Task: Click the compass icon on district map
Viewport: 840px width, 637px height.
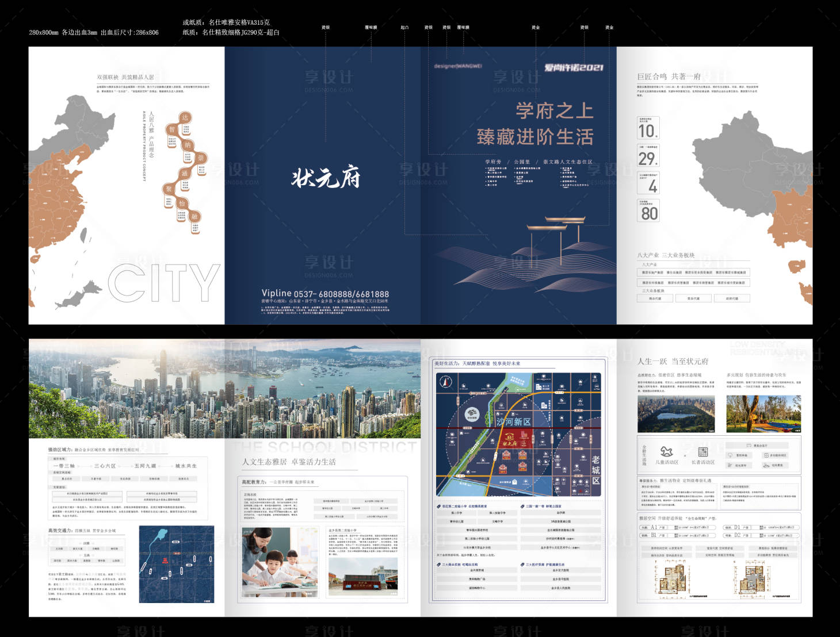Action: [445, 382]
